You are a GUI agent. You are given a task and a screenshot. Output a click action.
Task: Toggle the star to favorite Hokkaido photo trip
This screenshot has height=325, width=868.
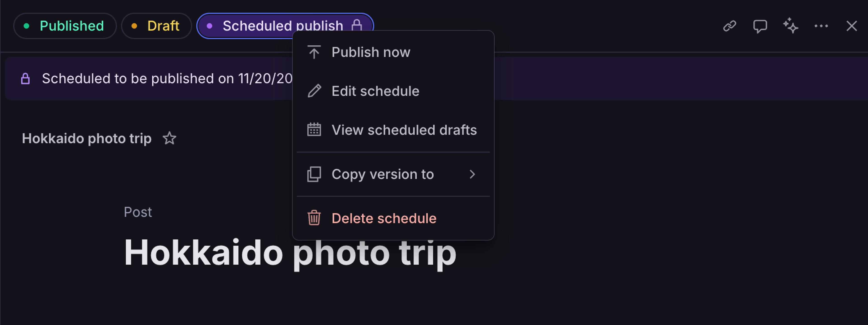(x=170, y=138)
